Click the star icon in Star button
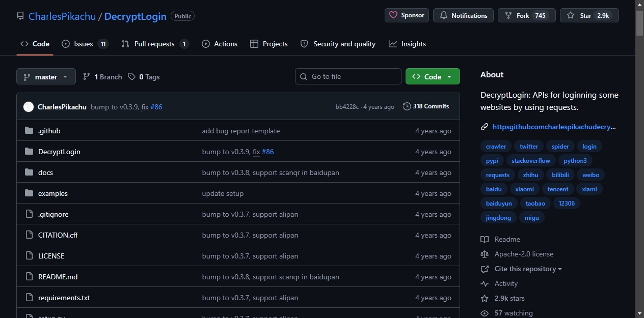The image size is (644, 318). pyautogui.click(x=571, y=15)
